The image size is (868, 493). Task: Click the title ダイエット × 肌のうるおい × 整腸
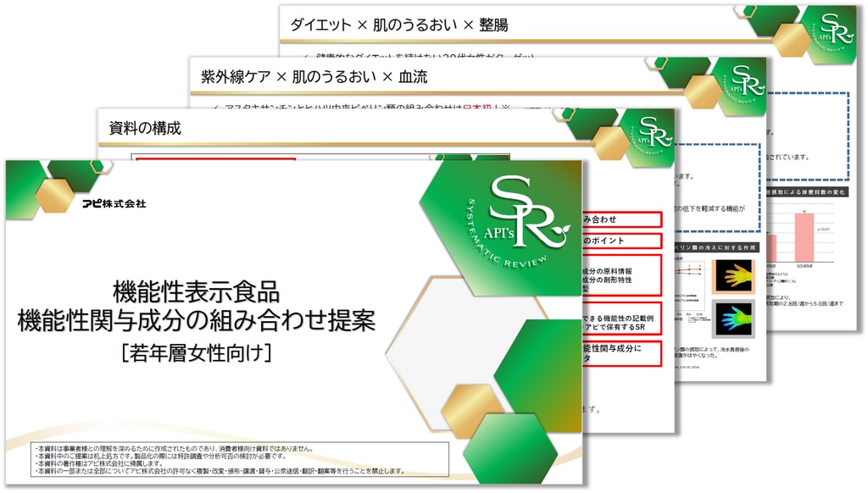399,25
